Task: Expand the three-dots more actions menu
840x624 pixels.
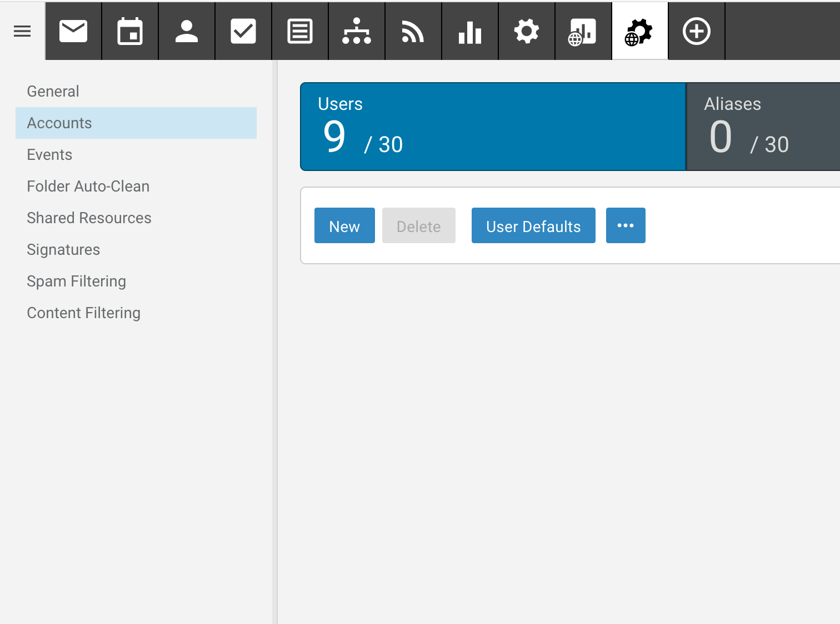Action: click(626, 225)
